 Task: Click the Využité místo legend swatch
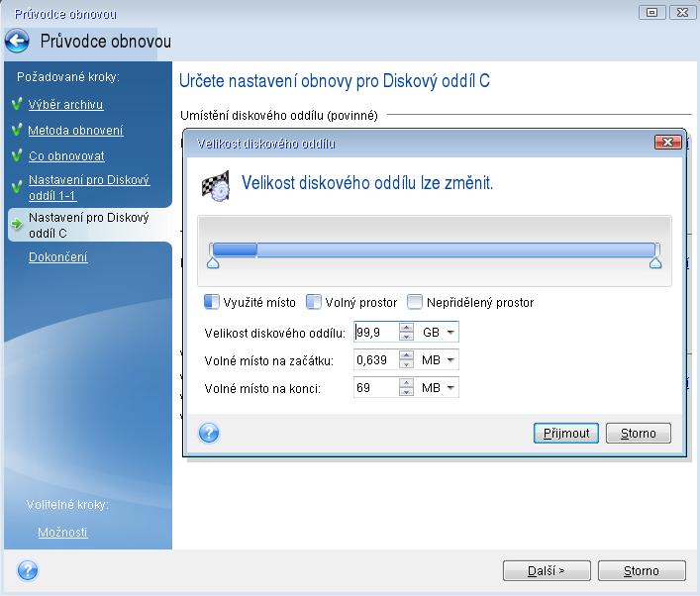(x=211, y=302)
